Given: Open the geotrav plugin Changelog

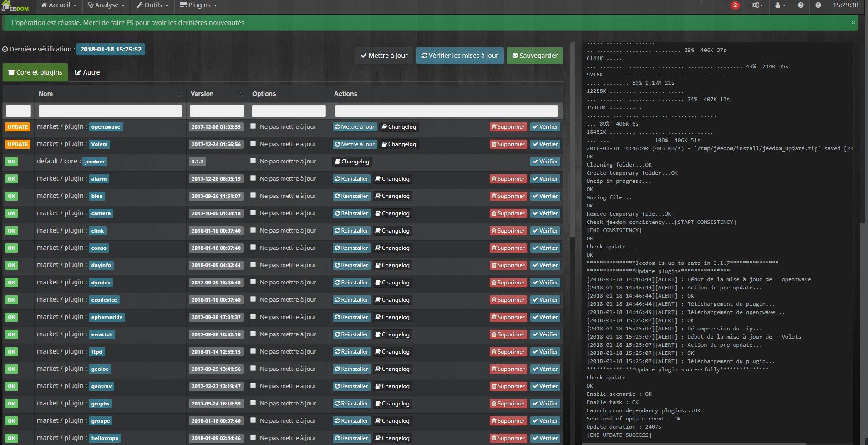Looking at the screenshot, I should coord(393,386).
